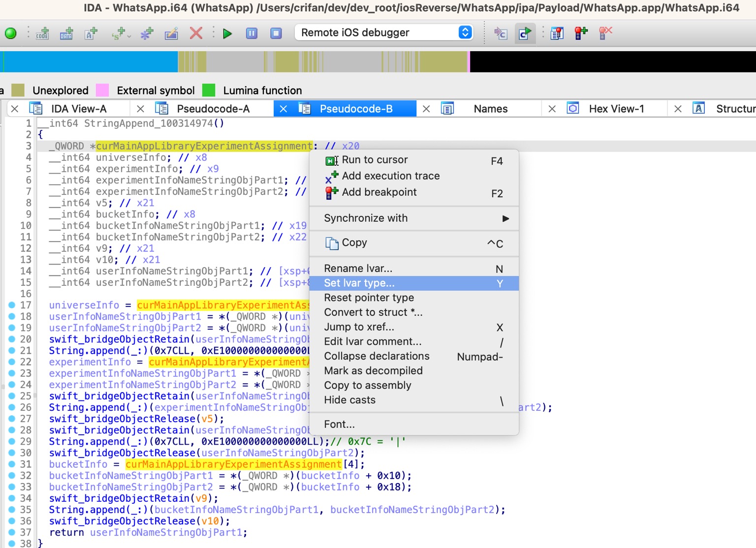Choose Convert to struct *...
Image resolution: width=756 pixels, height=548 pixels.
[414, 312]
